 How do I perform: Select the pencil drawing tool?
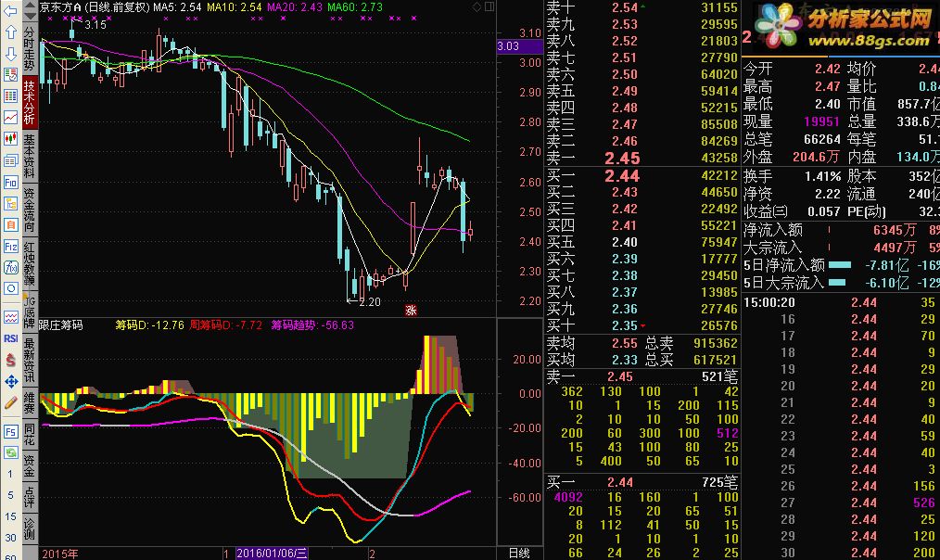tap(10, 403)
